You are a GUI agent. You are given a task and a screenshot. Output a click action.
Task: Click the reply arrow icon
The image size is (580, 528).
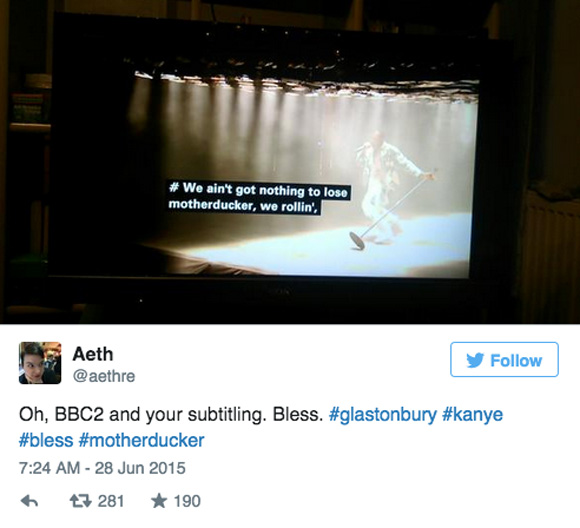tap(29, 501)
